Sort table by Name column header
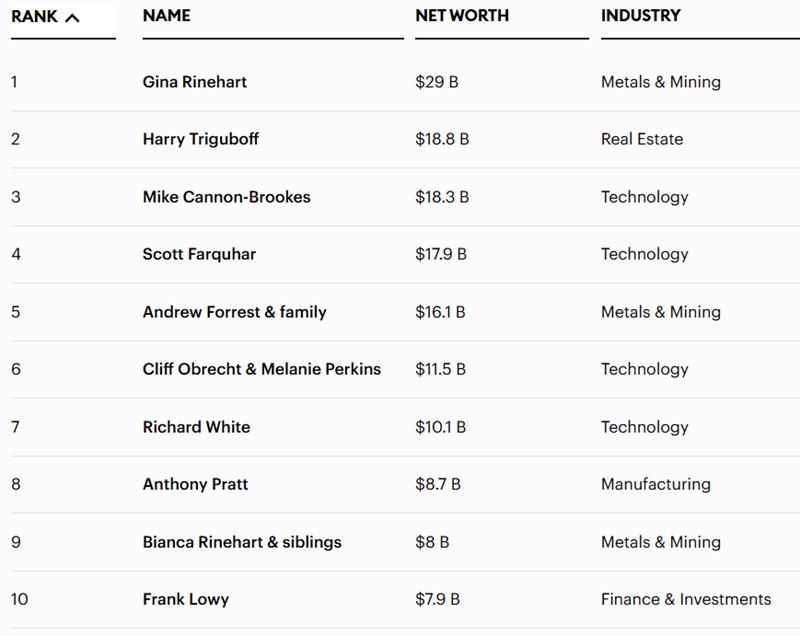The height and width of the screenshot is (636, 800). click(x=166, y=16)
